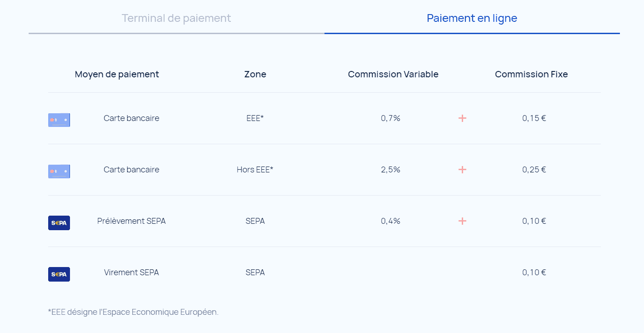This screenshot has width=644, height=333.
Task: Select the Virement SEPA label
Action: pyautogui.click(x=131, y=272)
